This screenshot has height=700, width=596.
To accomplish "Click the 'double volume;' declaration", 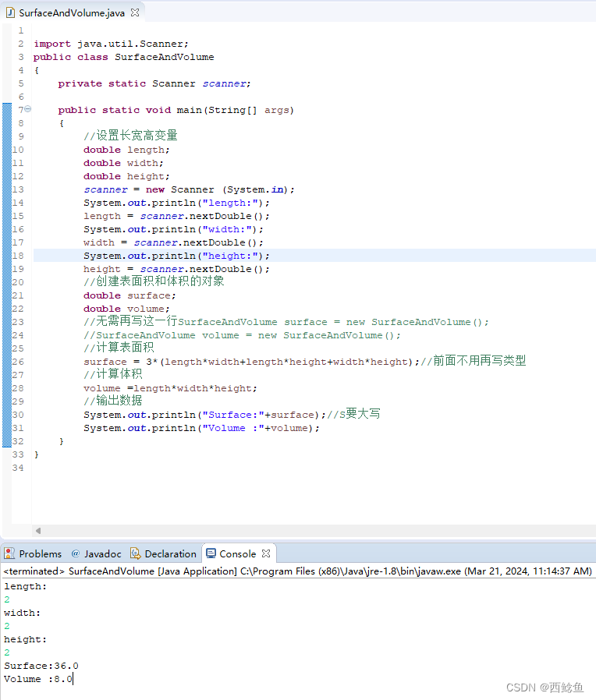I will (x=126, y=309).
